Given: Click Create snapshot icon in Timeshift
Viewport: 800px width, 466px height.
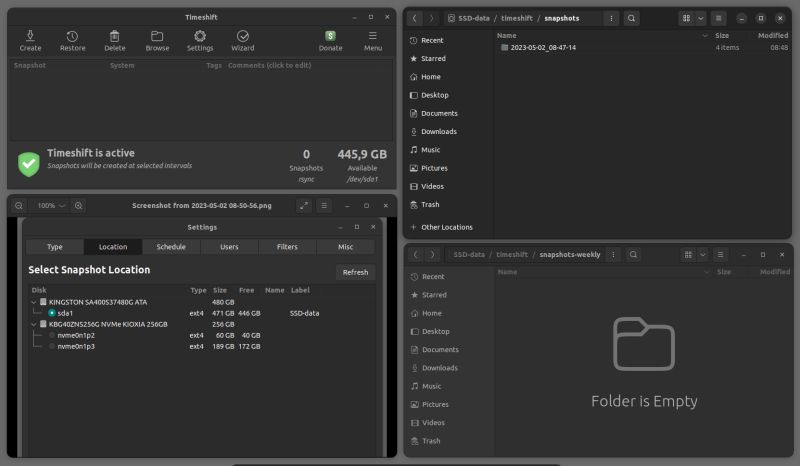Looking at the screenshot, I should click(x=30, y=41).
